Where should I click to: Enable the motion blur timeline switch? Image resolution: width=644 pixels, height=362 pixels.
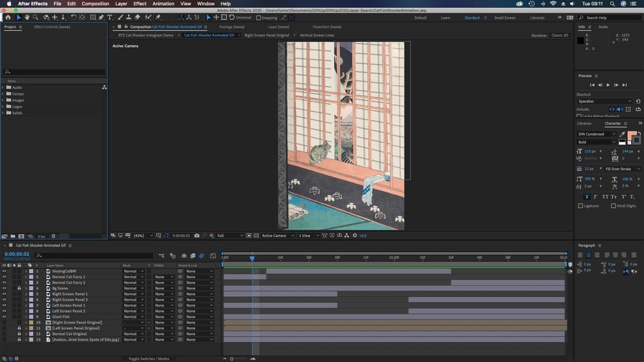point(202,256)
